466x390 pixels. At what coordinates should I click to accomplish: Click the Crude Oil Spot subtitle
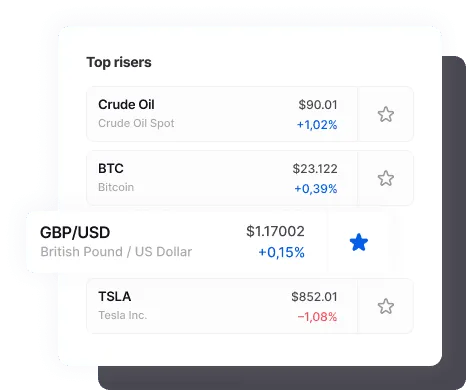(136, 123)
